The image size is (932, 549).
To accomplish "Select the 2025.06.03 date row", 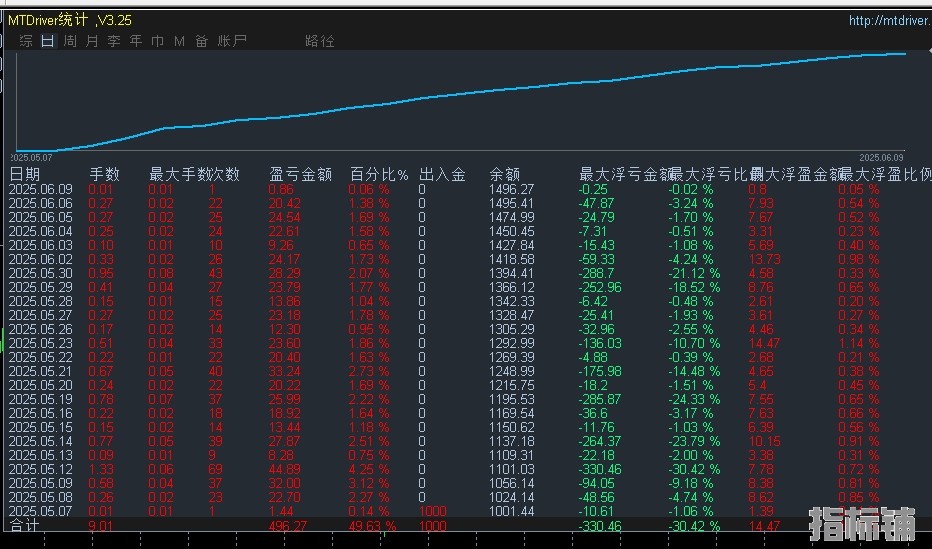I will (40, 245).
